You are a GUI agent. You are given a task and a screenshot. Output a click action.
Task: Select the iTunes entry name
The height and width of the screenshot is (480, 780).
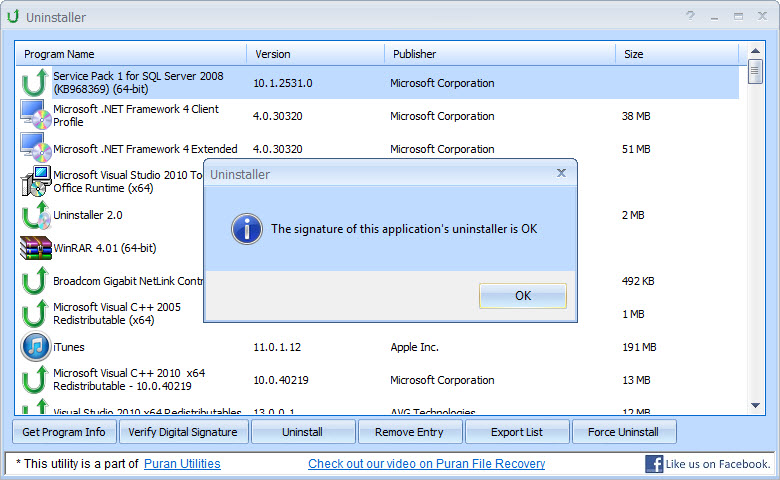pyautogui.click(x=69, y=347)
